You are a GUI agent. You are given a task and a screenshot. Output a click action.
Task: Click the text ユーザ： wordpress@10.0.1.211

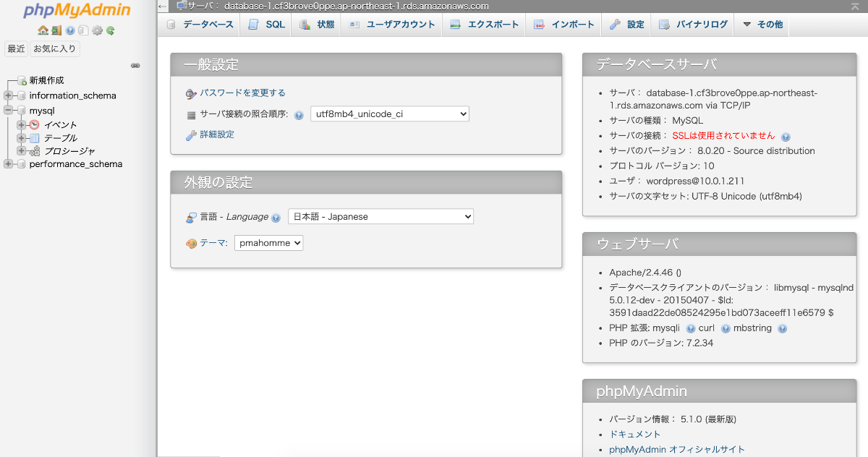tap(676, 181)
